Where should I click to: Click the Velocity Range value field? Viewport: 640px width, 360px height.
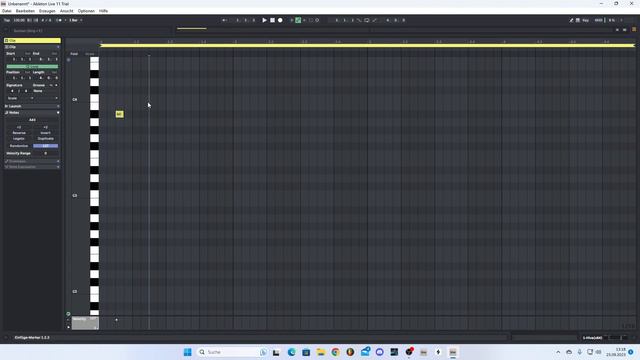(x=46, y=153)
